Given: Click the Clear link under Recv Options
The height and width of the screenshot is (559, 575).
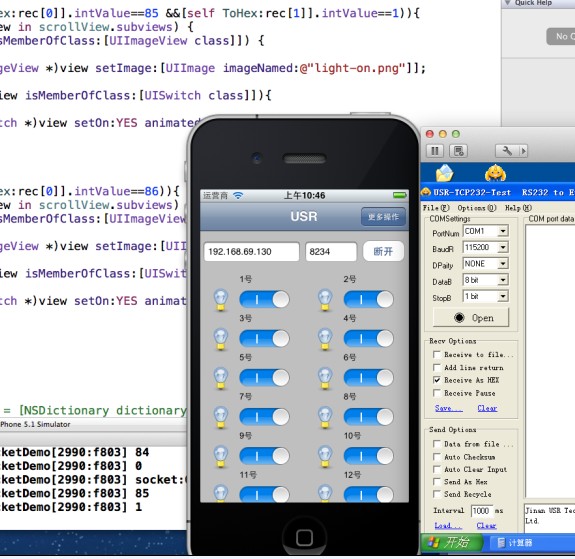Looking at the screenshot, I should click(x=487, y=408).
